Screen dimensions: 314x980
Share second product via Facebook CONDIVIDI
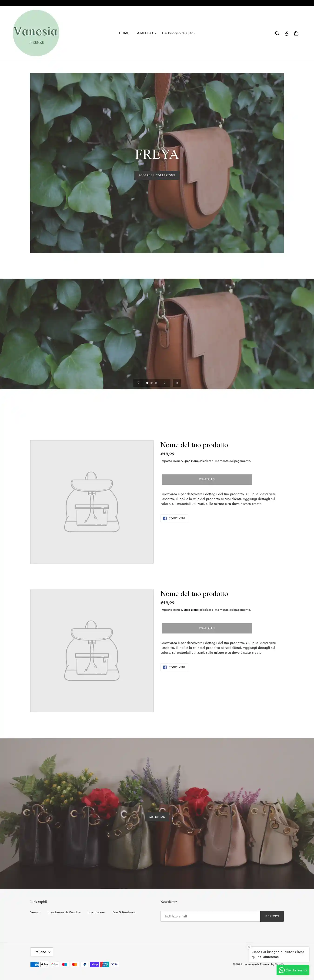174,667
